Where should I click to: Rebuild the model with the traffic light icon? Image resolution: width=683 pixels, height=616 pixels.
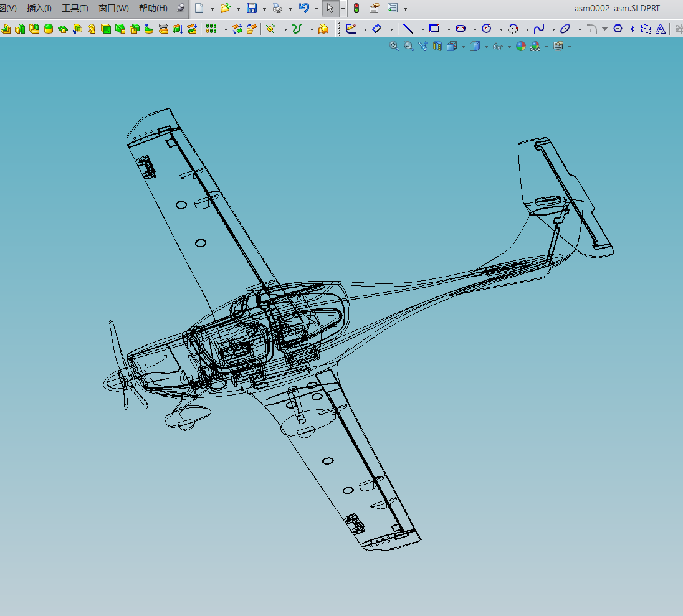[356, 8]
